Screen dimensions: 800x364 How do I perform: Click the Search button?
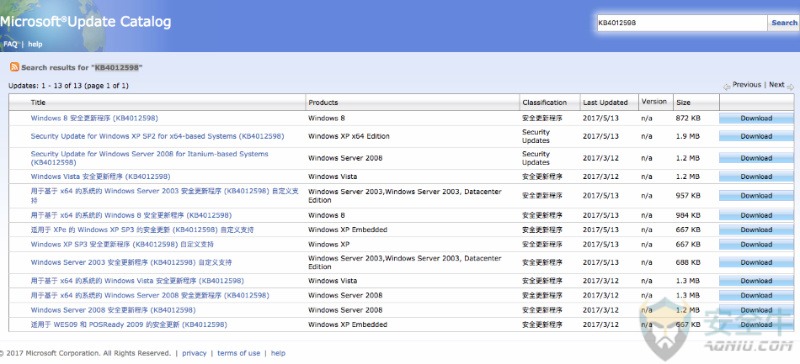point(784,22)
